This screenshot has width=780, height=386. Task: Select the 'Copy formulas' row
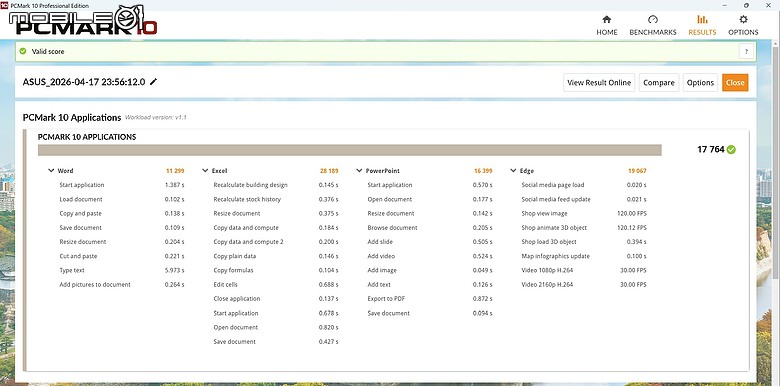276,270
